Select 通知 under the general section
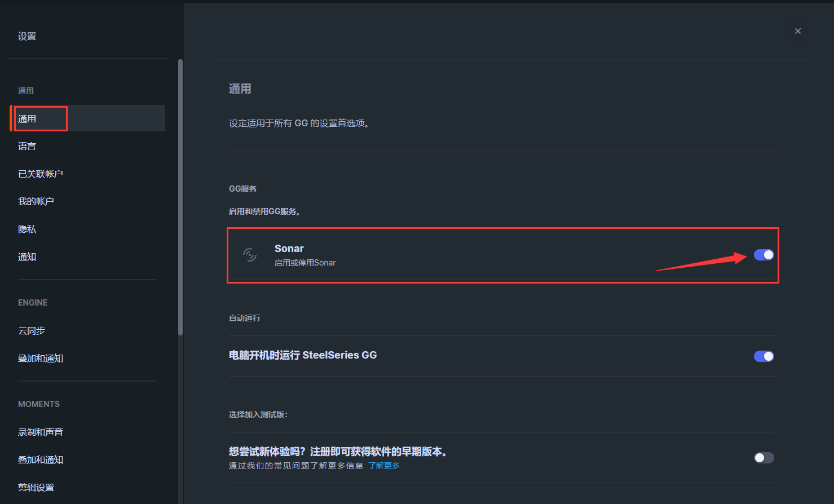 pyautogui.click(x=27, y=257)
